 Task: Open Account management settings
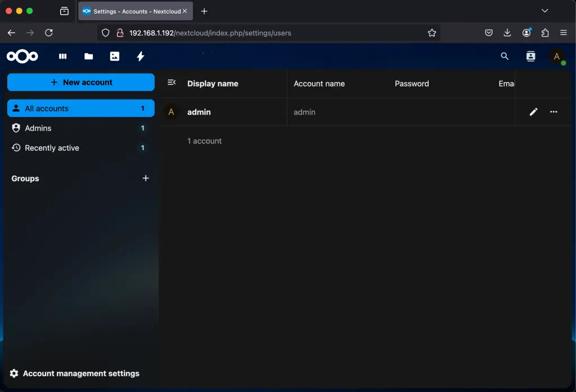[75, 373]
